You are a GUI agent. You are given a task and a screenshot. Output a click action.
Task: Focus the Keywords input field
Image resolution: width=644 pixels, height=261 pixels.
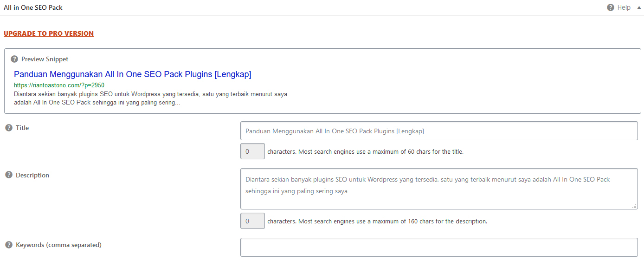point(439,247)
